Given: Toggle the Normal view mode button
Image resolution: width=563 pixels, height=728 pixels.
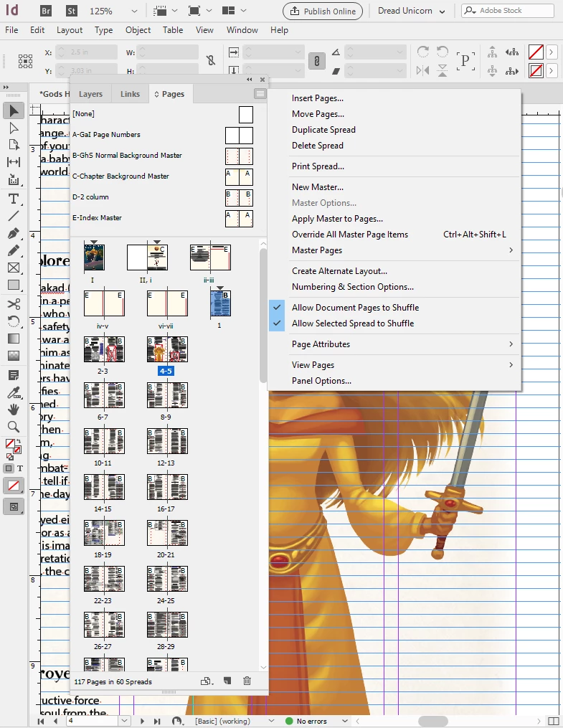Looking at the screenshot, I should [x=14, y=506].
